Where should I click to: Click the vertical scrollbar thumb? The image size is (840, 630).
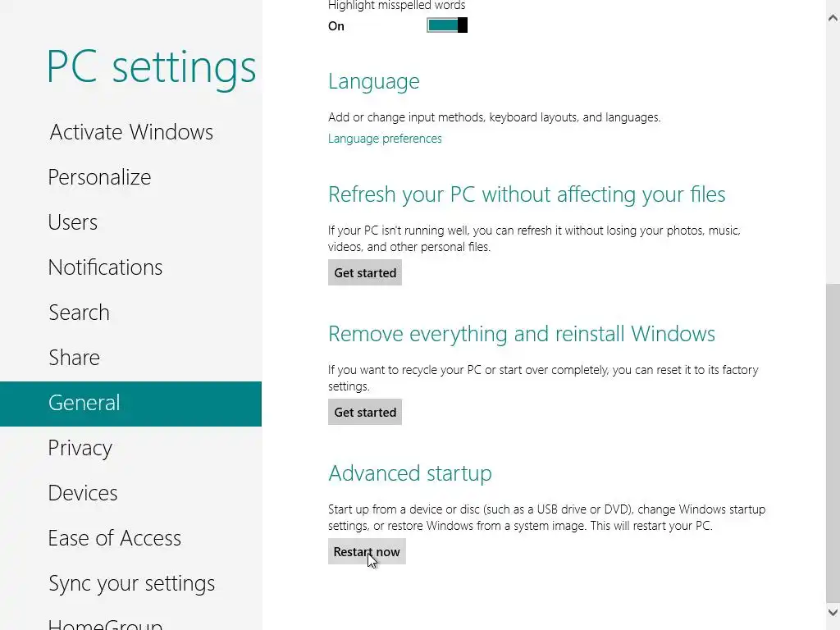833,444
